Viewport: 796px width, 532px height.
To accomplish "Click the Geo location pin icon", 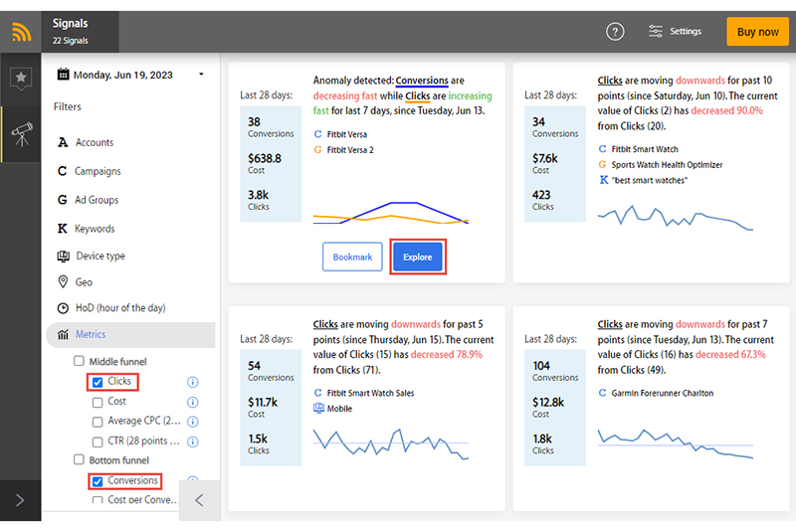I will tap(63, 282).
